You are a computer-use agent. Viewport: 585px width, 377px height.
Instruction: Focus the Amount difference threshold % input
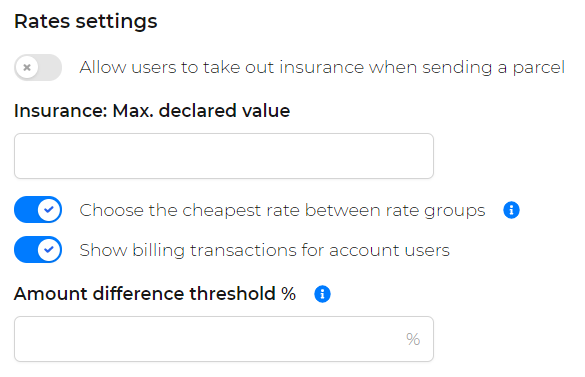(x=224, y=339)
